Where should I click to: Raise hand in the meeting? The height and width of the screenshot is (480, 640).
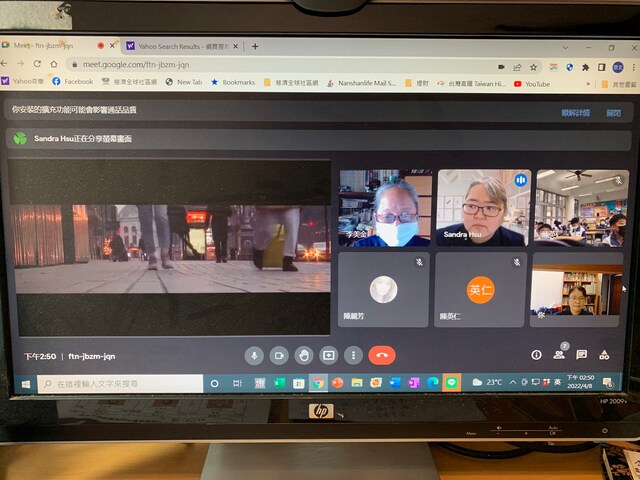(x=304, y=355)
